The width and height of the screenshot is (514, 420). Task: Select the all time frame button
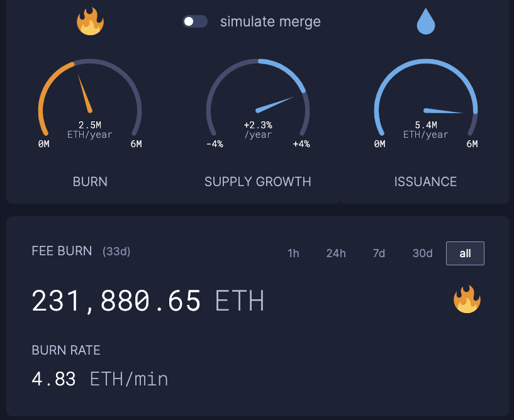point(465,253)
